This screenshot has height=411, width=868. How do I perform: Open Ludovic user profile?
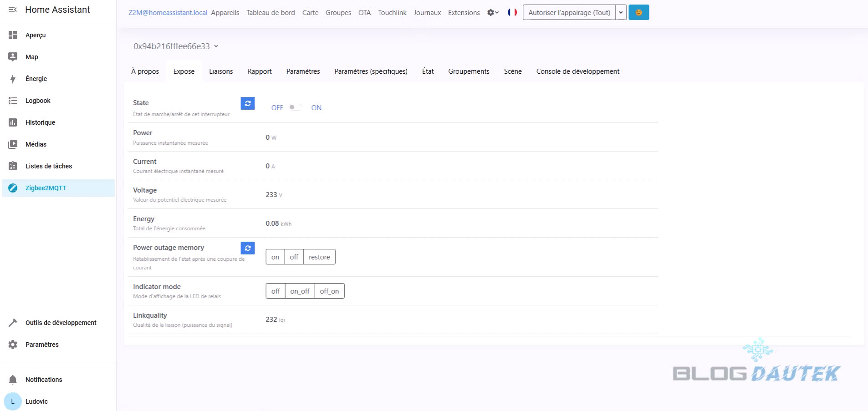click(36, 401)
